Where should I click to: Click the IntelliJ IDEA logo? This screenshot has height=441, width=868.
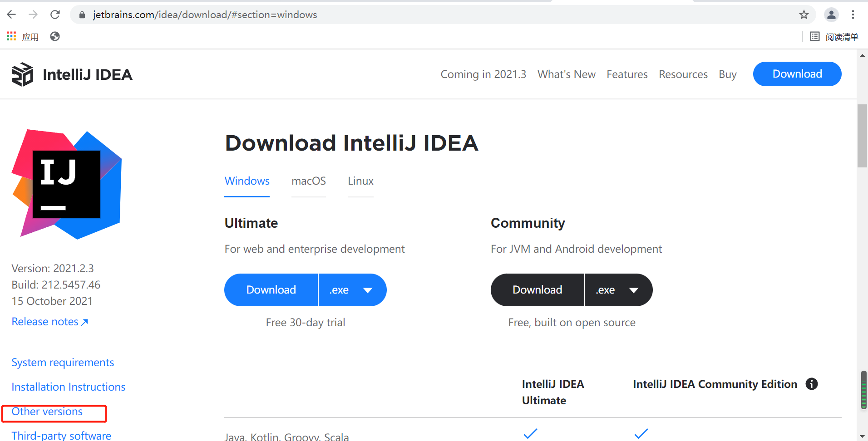(22, 74)
